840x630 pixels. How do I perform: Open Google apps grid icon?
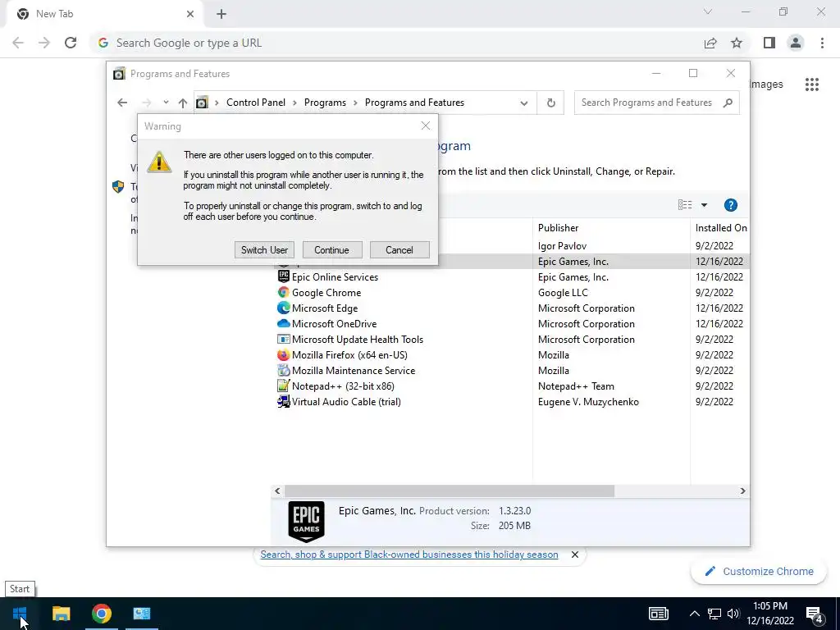pos(812,84)
